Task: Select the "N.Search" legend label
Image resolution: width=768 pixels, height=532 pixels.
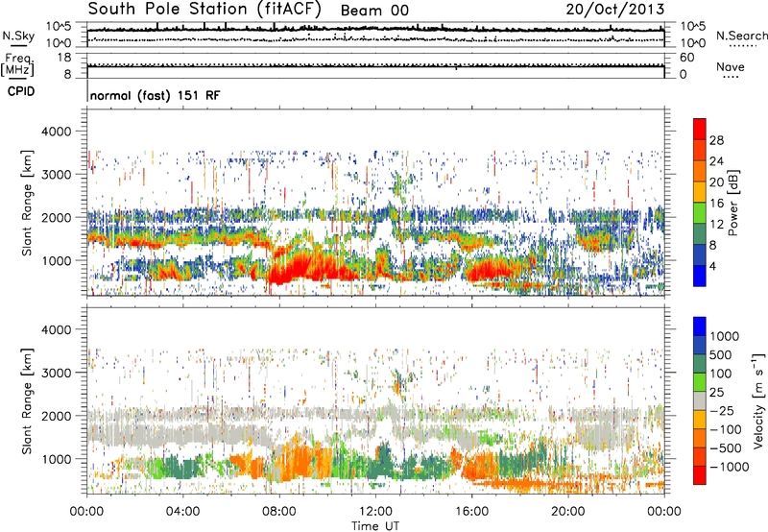Action: [x=741, y=36]
